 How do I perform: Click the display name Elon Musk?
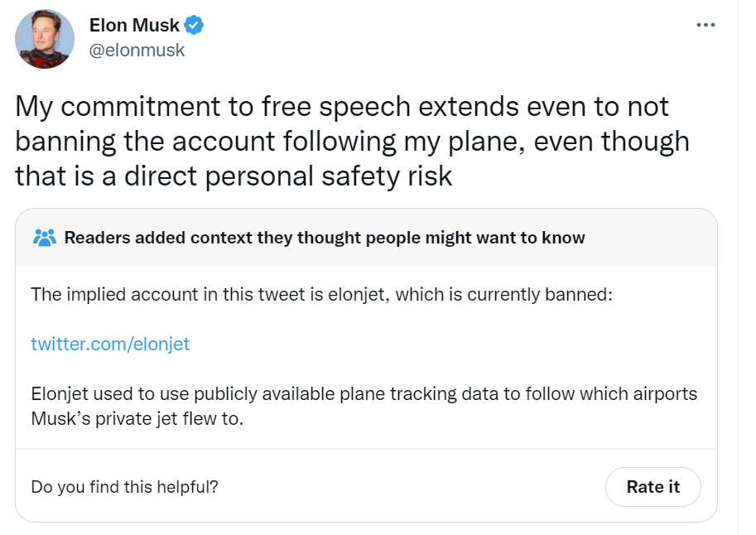point(134,26)
